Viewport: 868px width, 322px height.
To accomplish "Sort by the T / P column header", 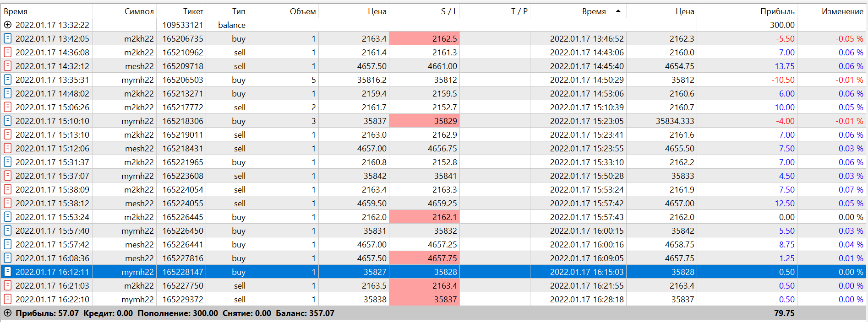I will pyautogui.click(x=495, y=11).
